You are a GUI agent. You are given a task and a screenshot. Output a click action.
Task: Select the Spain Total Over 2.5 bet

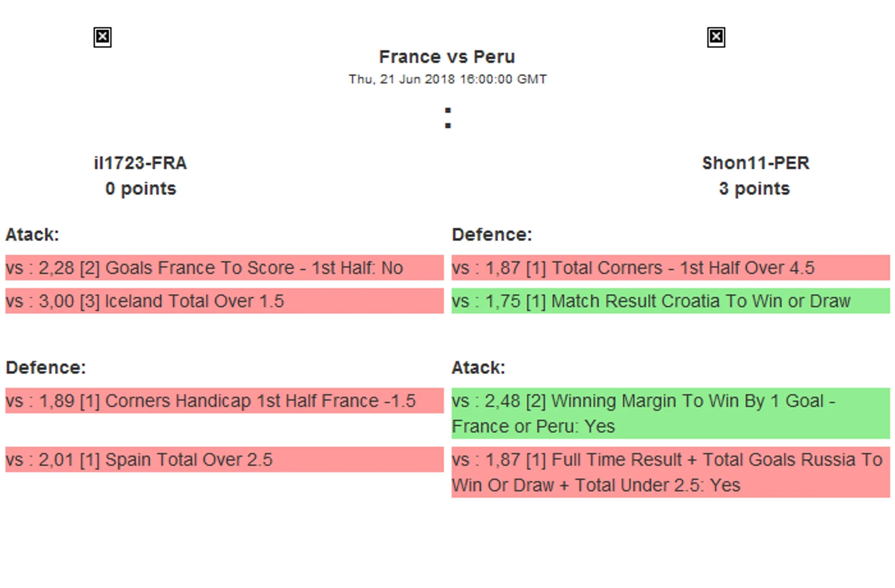(224, 460)
